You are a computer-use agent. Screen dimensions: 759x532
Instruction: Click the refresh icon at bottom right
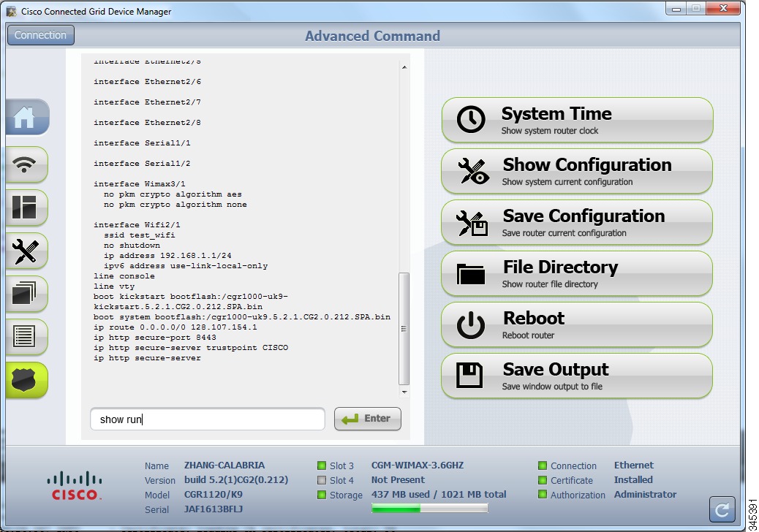(x=722, y=509)
